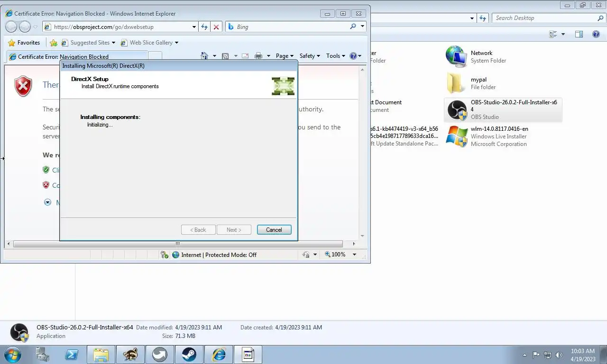Open Suggested Sites in favorites bar
Viewport: 607px width, 364px height.
pos(89,43)
